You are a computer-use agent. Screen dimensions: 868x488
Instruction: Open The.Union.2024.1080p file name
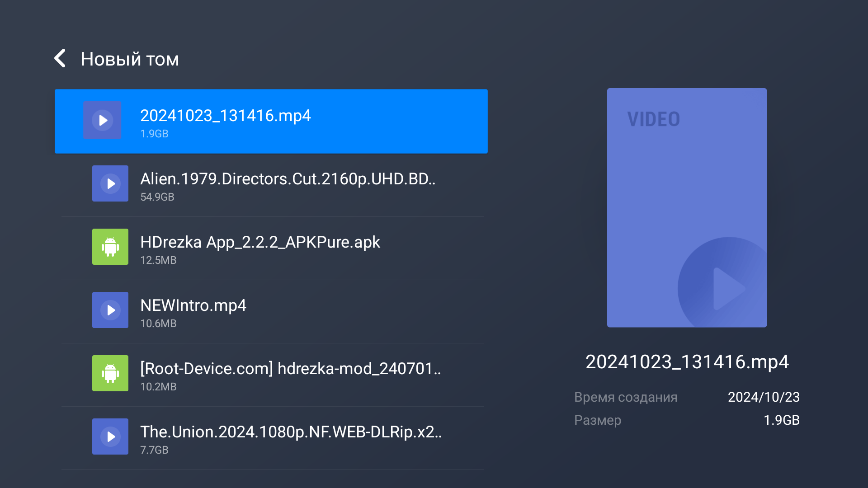[x=291, y=432]
